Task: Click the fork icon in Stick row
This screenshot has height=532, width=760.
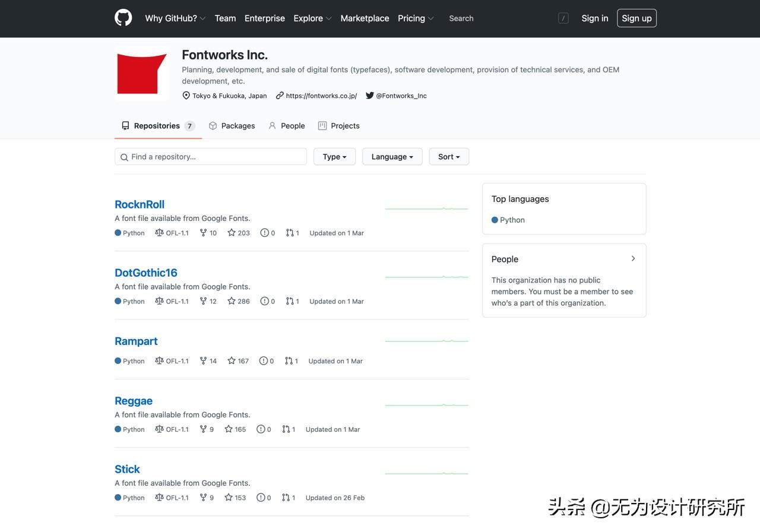Action: point(203,497)
